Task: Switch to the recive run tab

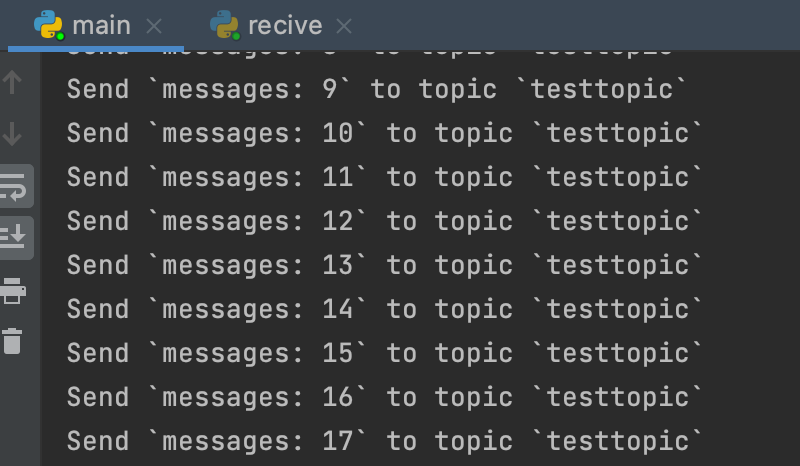Action: tap(285, 25)
